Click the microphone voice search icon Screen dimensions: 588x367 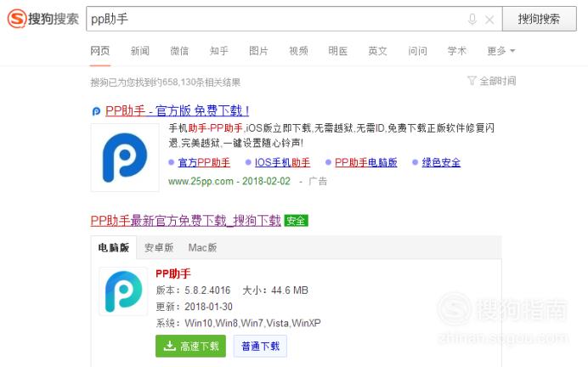(x=472, y=19)
